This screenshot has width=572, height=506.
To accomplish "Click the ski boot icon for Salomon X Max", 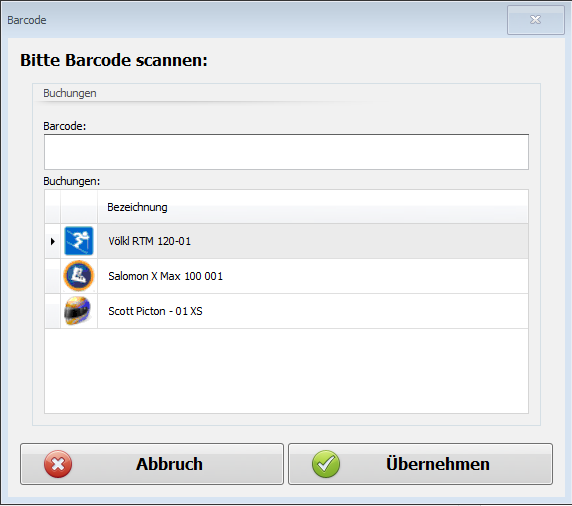I will tap(79, 276).
